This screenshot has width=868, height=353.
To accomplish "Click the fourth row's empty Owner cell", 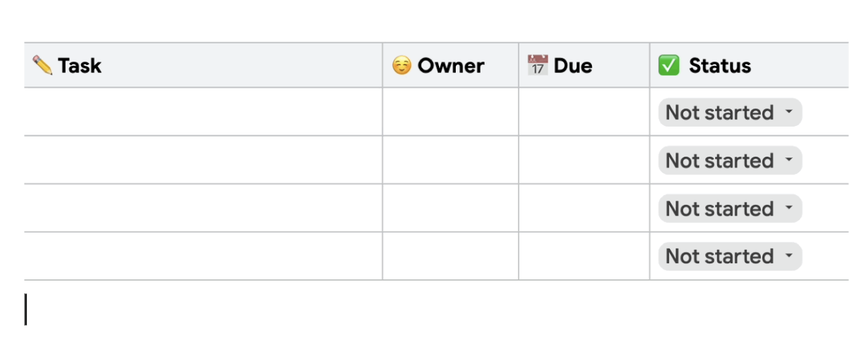I will click(x=450, y=256).
